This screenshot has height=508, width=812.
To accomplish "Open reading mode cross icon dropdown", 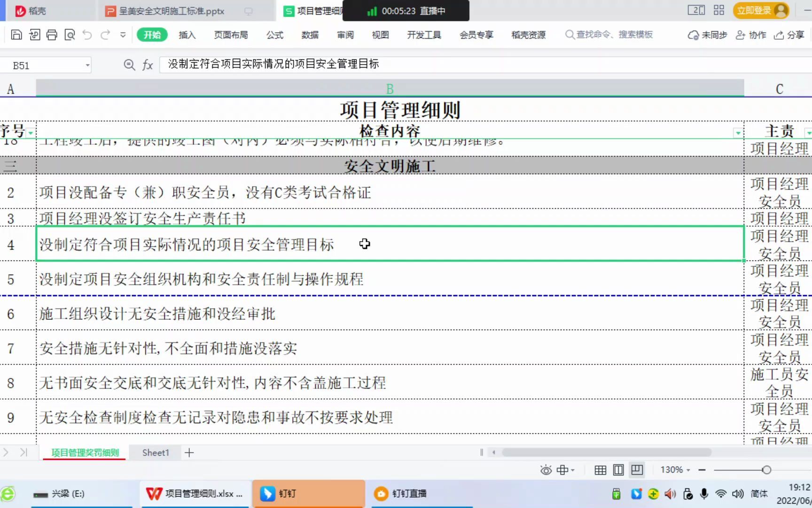I will (565, 470).
